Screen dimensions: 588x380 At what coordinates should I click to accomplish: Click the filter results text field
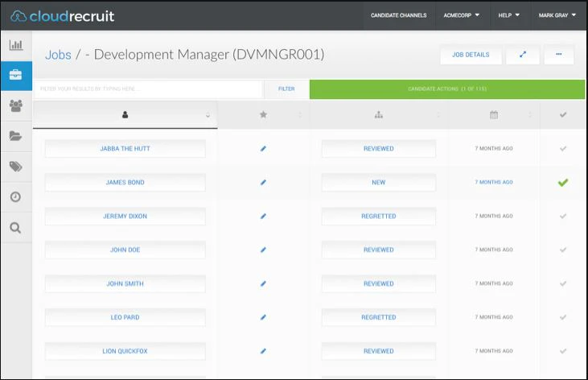(148, 89)
